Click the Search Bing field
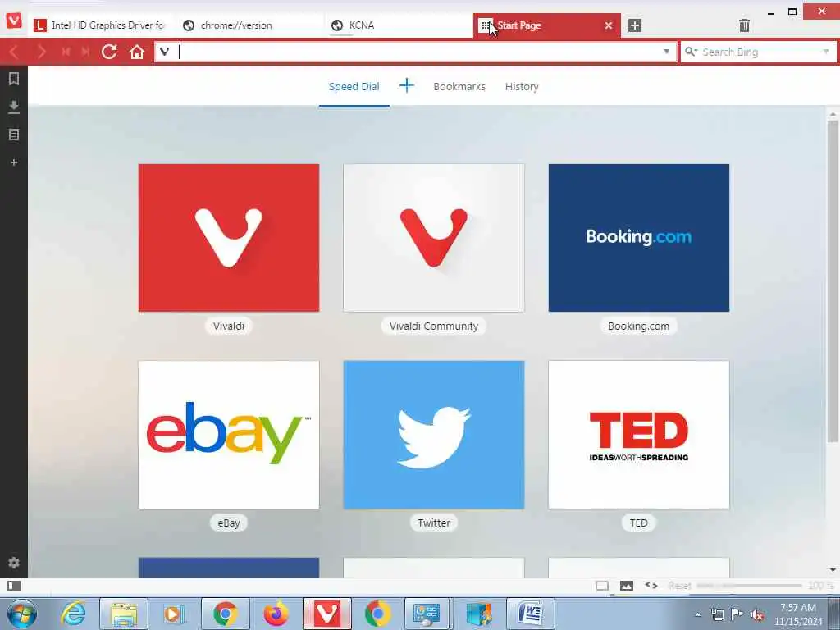840x630 pixels. coord(760,52)
